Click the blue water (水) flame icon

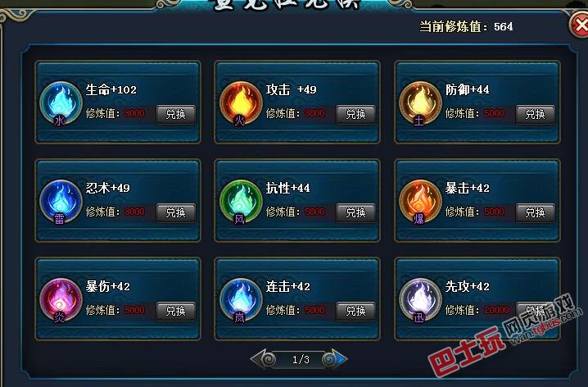pyautogui.click(x=61, y=102)
